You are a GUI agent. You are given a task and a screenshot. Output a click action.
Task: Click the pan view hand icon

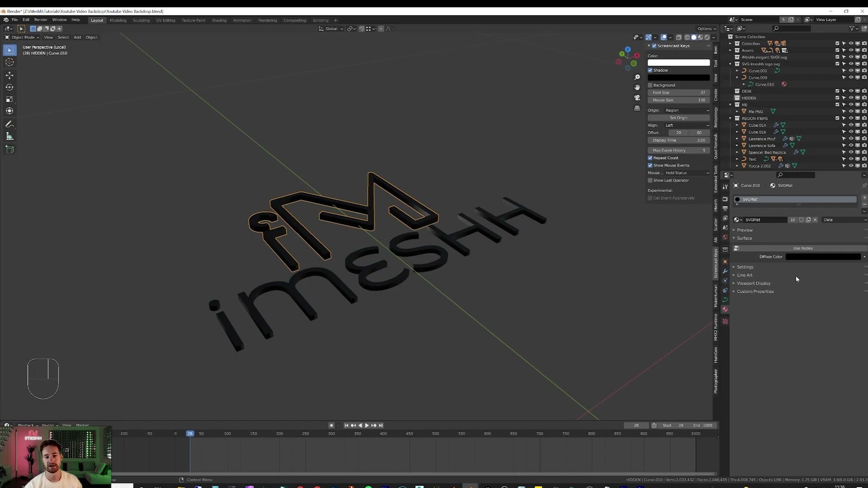637,87
